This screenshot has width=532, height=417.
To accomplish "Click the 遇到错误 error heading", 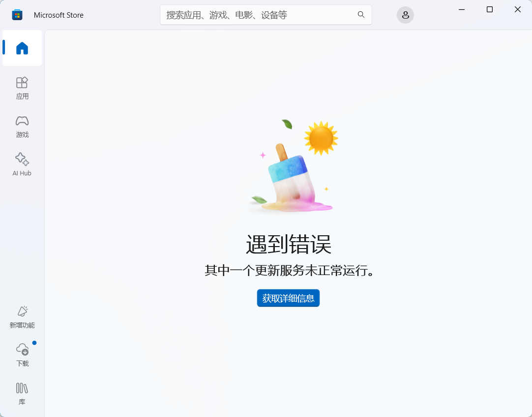I will (288, 243).
